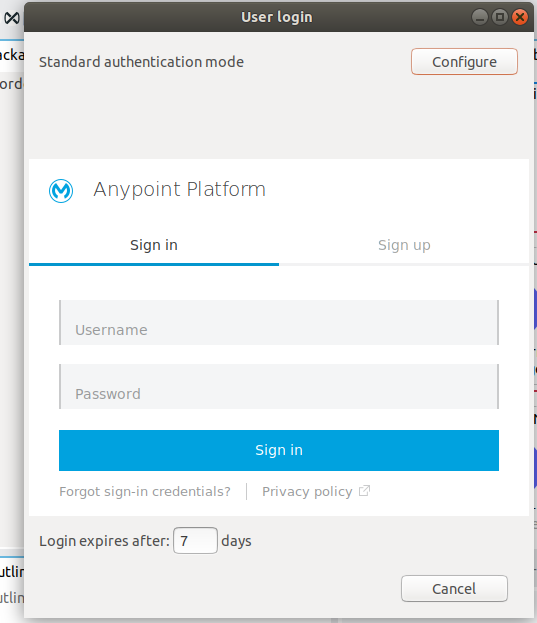Switch to the Sign up tab
This screenshot has width=537, height=623.
tap(404, 245)
